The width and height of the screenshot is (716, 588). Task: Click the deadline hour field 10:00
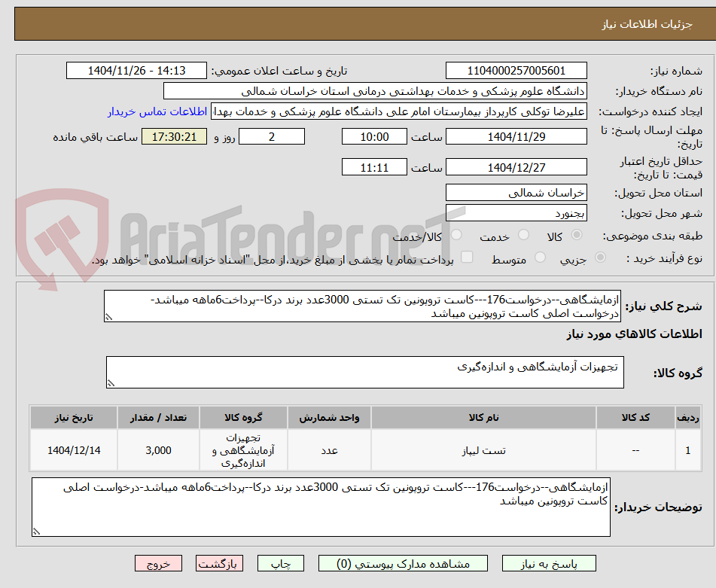pos(374,136)
